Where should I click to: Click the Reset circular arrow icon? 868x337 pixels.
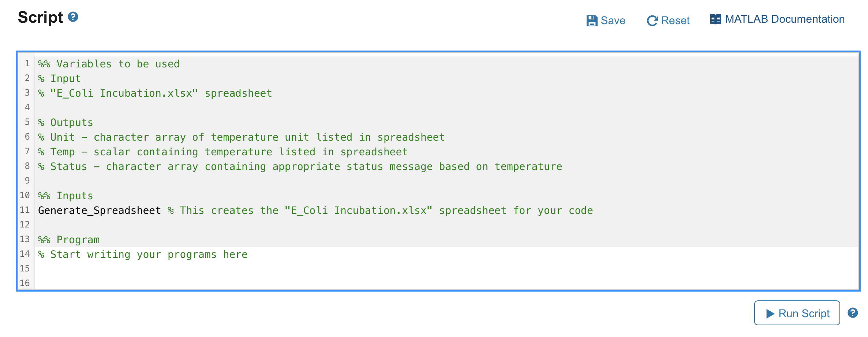pyautogui.click(x=653, y=20)
